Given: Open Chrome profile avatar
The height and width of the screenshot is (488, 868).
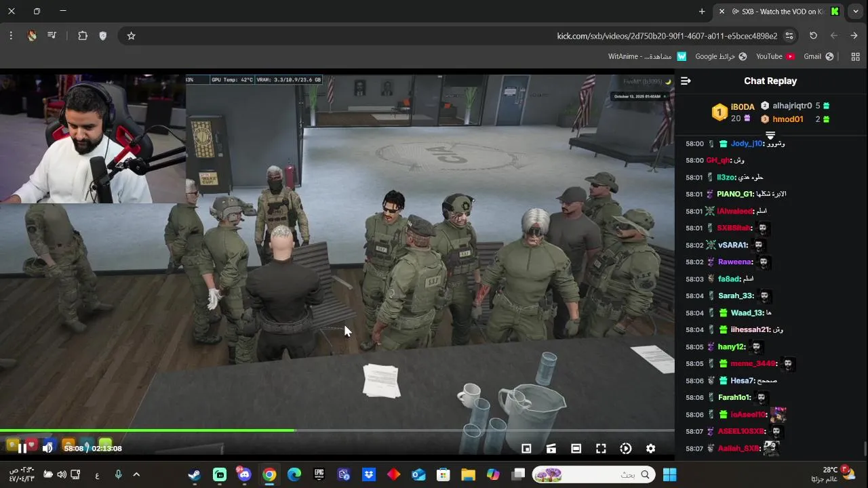Looking at the screenshot, I should pyautogui.click(x=32, y=36).
